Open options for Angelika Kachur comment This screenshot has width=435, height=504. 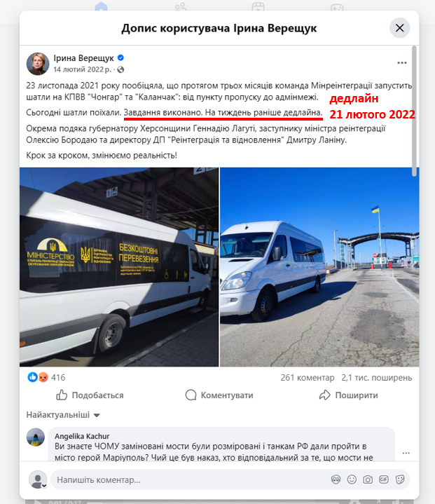pos(406,453)
